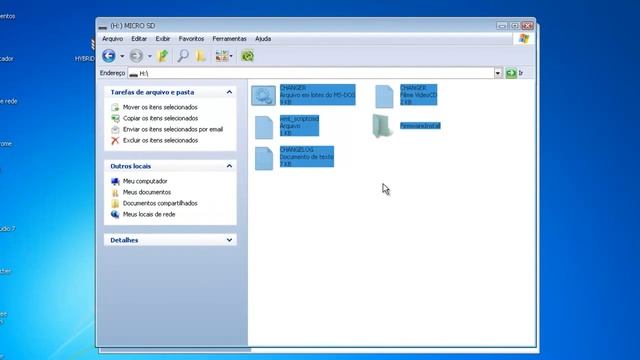
Task: Click the HYBRID desktop shortcut behind window
Action: [x=85, y=59]
